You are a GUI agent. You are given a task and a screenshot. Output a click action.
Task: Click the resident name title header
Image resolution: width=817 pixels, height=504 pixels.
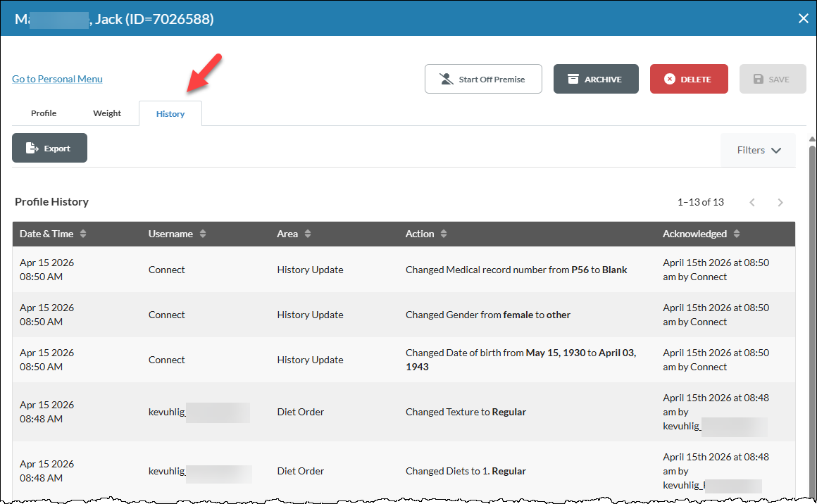tap(114, 19)
